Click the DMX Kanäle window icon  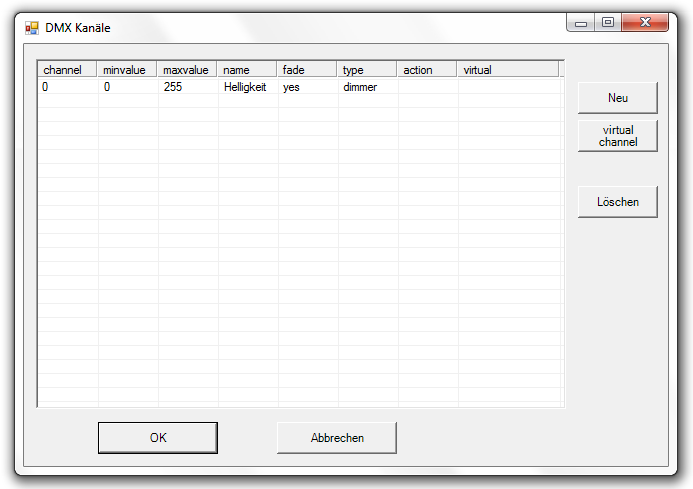32,28
